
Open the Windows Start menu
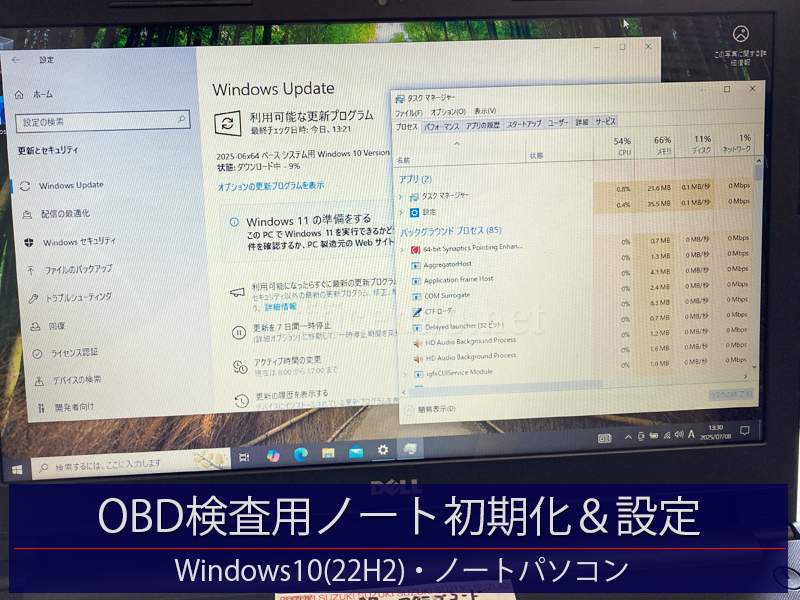(17, 469)
